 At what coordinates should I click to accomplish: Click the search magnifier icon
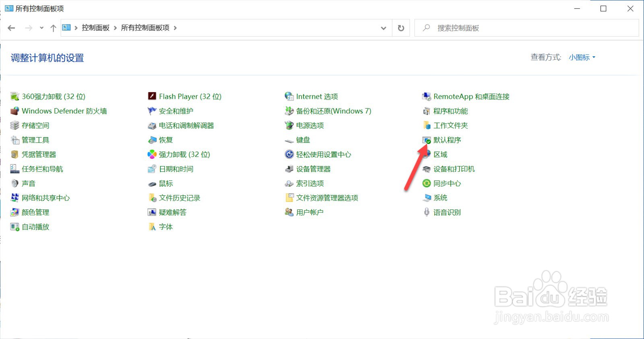[426, 28]
